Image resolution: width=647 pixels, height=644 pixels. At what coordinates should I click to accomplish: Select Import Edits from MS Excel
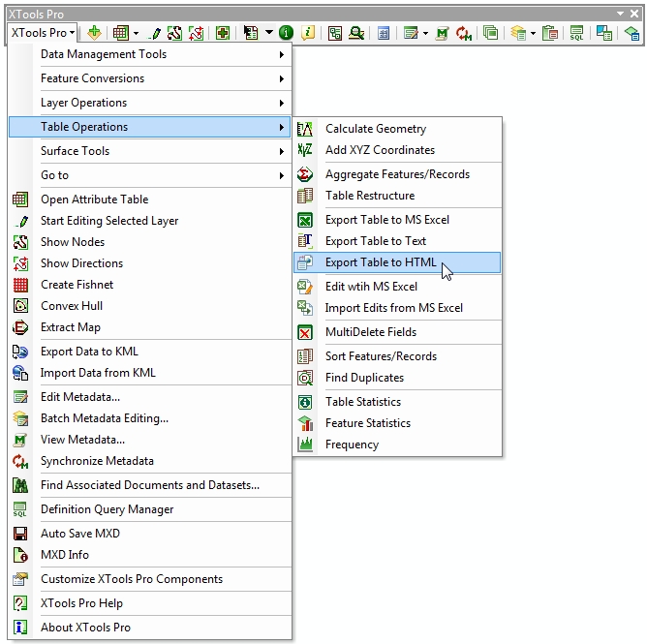[x=397, y=308]
